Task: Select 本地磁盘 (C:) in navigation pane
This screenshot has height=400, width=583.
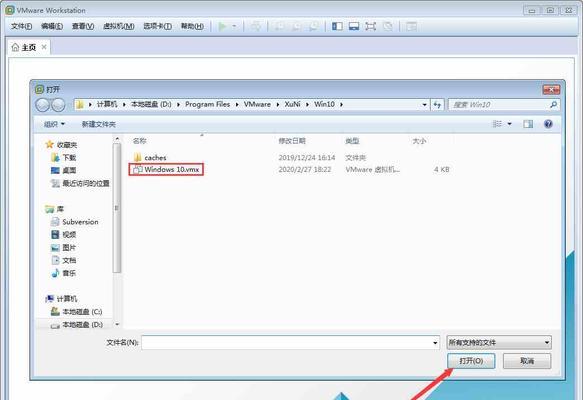Action: 77,312
